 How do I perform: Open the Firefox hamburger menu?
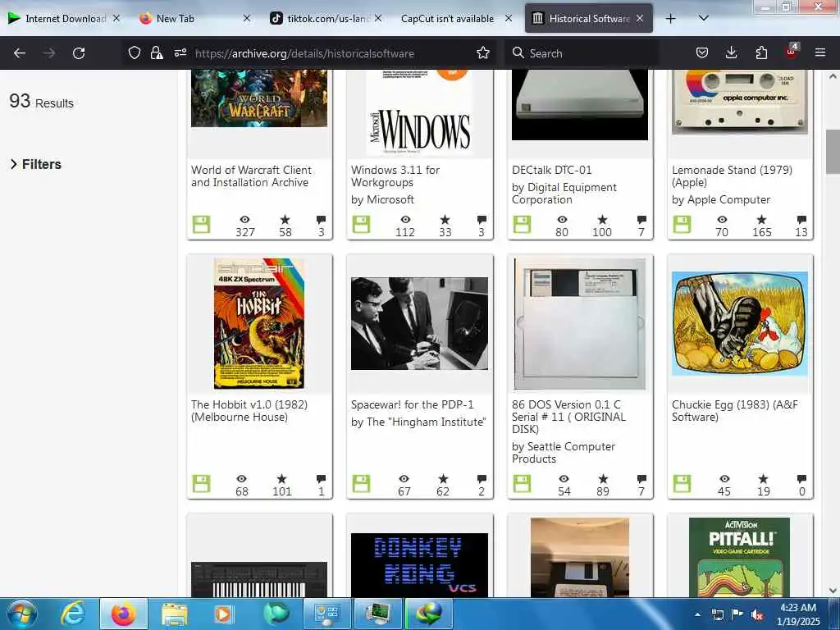(820, 52)
